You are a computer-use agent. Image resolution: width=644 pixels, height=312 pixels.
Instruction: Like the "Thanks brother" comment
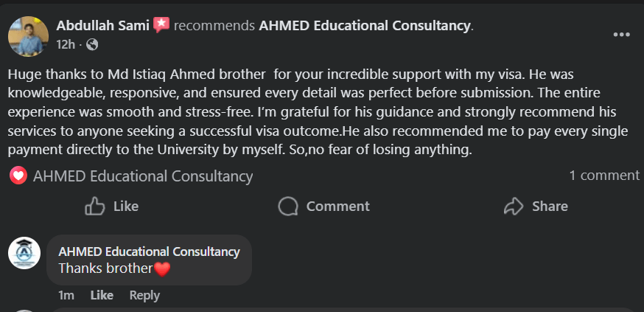click(x=102, y=295)
